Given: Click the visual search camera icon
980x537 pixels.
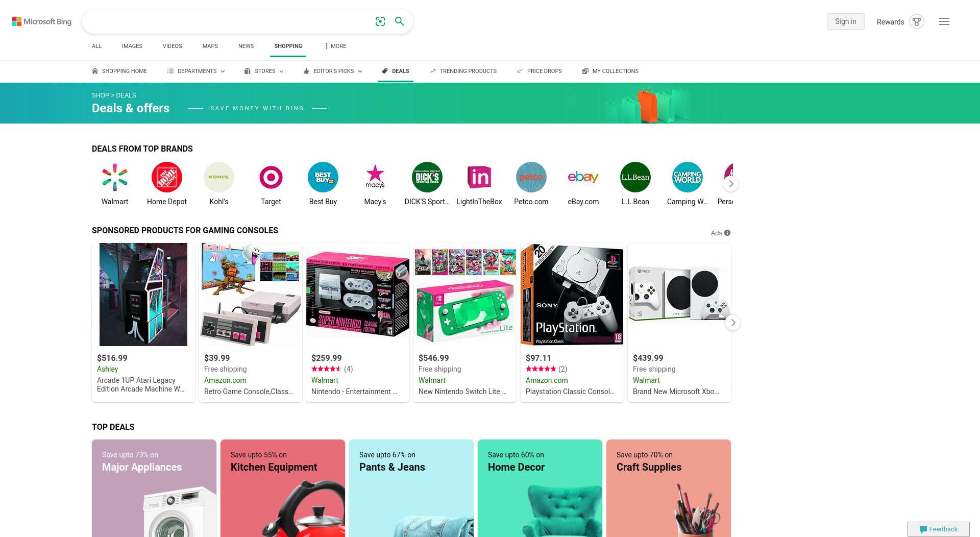Looking at the screenshot, I should coord(380,21).
